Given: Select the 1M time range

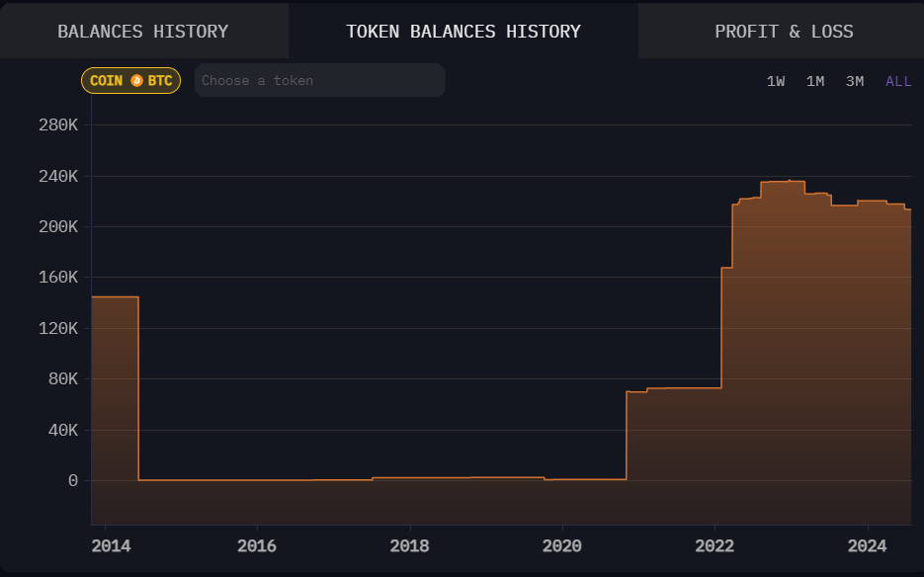Looking at the screenshot, I should click(815, 81).
